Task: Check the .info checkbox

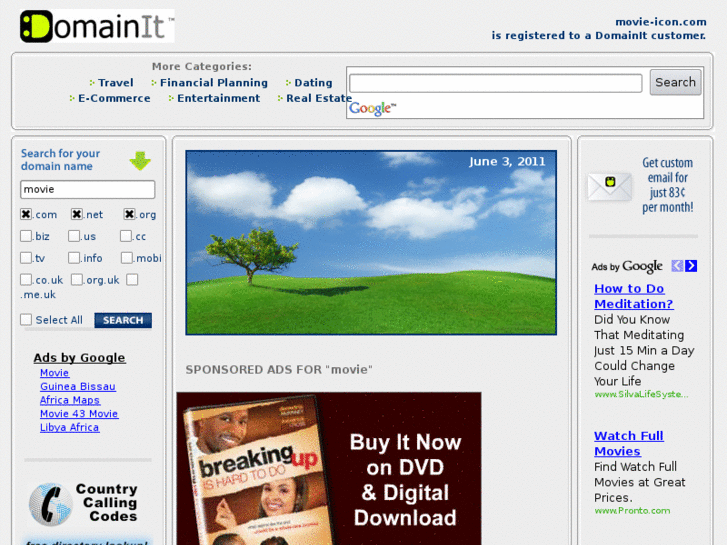Action: click(74, 257)
